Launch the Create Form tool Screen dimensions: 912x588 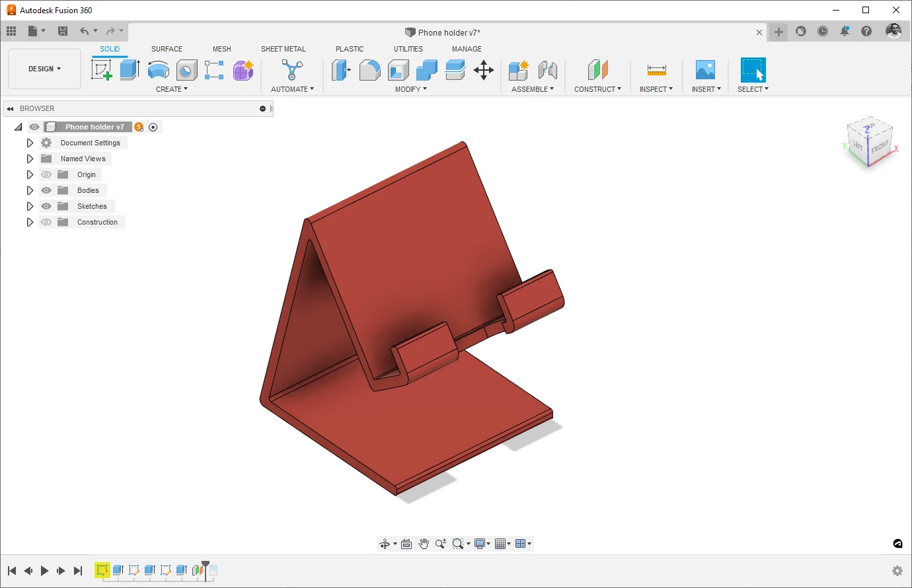(243, 70)
